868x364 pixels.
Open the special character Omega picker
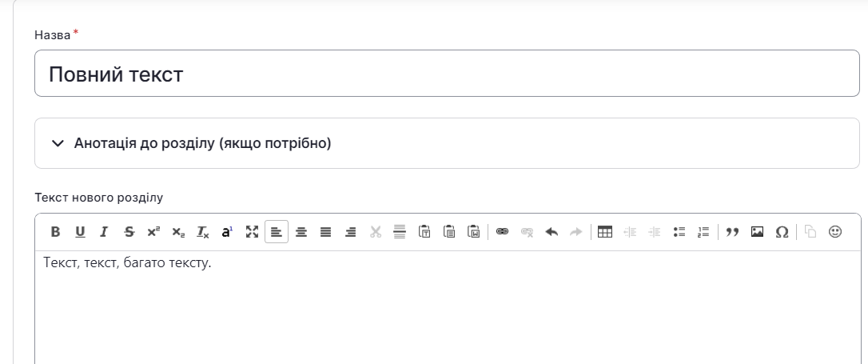(782, 231)
